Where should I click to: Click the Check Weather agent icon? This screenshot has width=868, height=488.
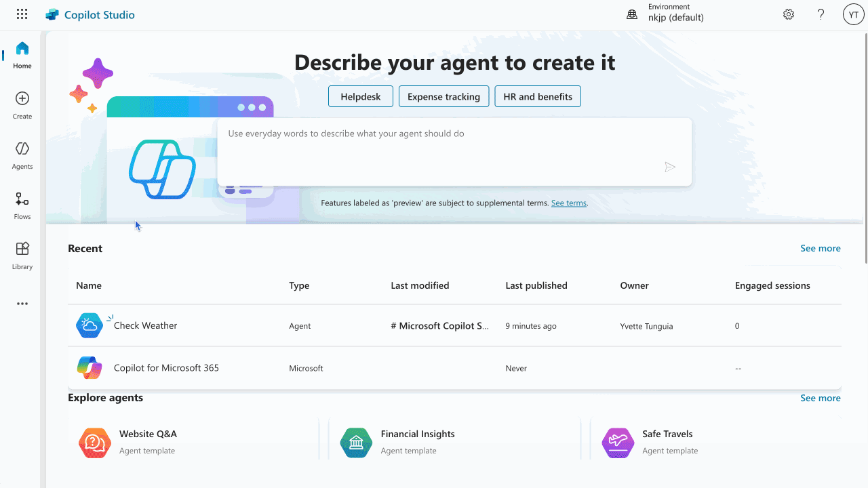pyautogui.click(x=90, y=326)
